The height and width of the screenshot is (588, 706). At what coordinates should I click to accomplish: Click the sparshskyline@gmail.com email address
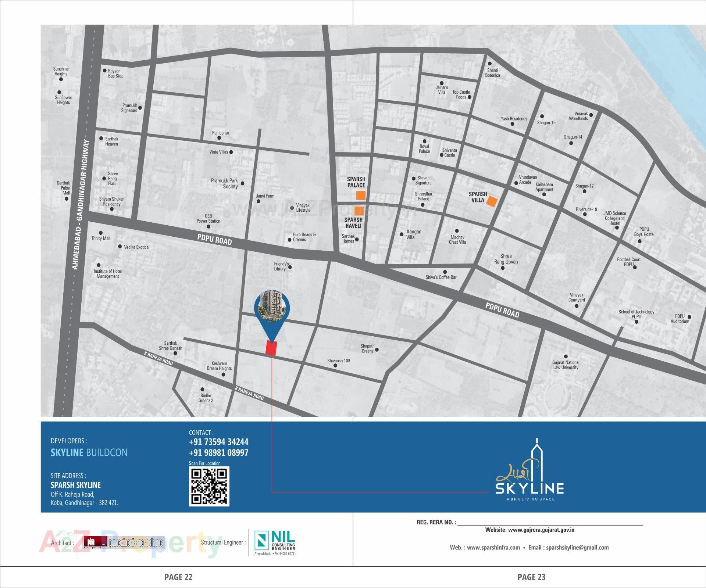pos(577,548)
